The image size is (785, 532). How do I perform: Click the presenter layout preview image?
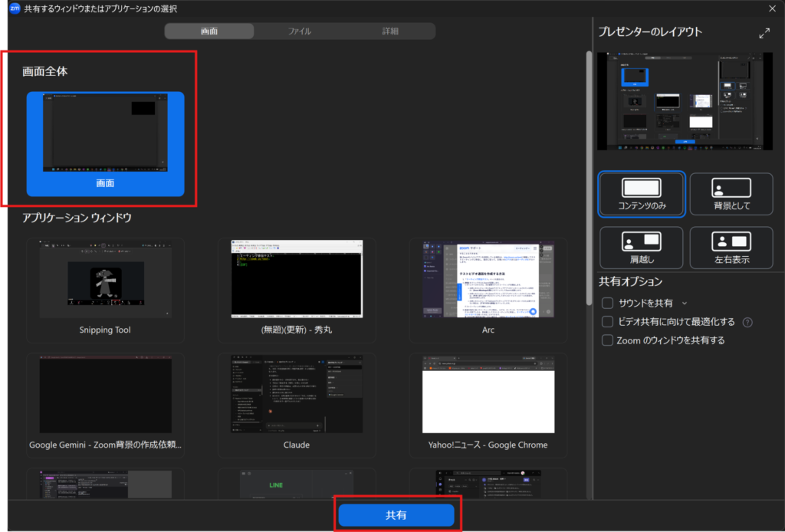pos(685,101)
